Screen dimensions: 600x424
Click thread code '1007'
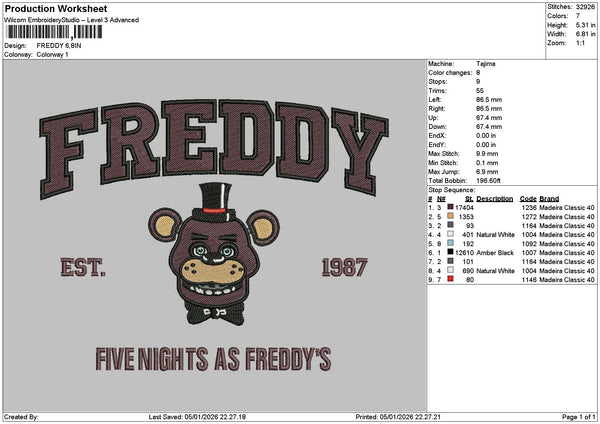529,253
